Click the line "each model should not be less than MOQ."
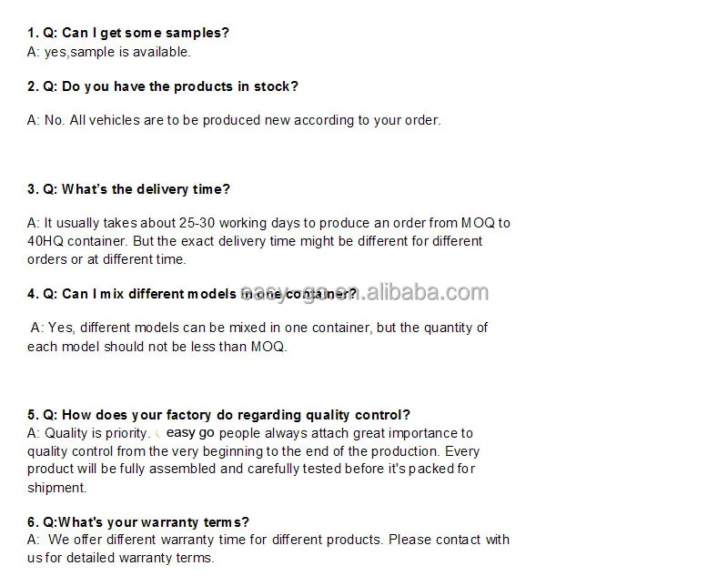The image size is (728, 586). [157, 346]
